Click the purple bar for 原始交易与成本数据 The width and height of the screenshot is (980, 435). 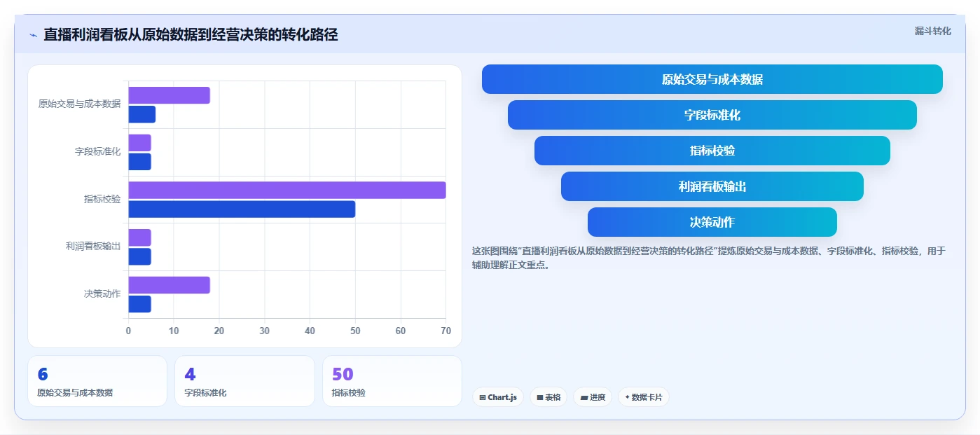click(x=169, y=95)
